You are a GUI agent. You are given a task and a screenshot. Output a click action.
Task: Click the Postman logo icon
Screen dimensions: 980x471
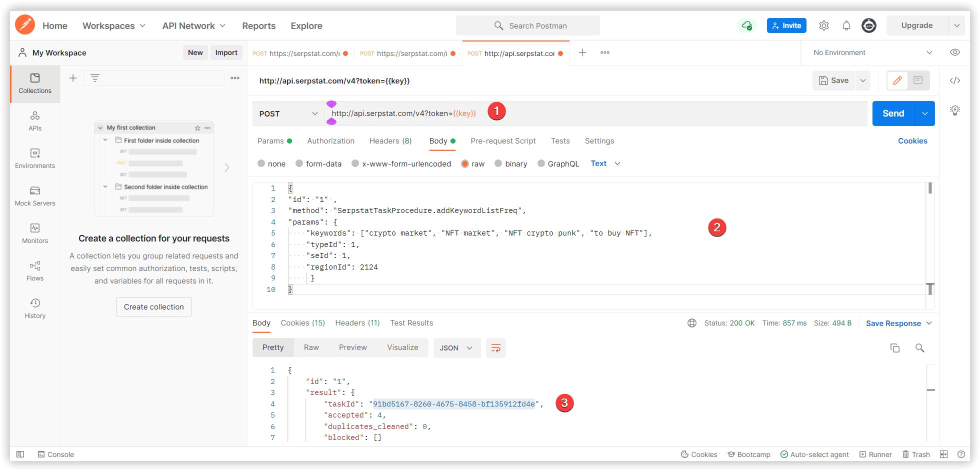(25, 25)
